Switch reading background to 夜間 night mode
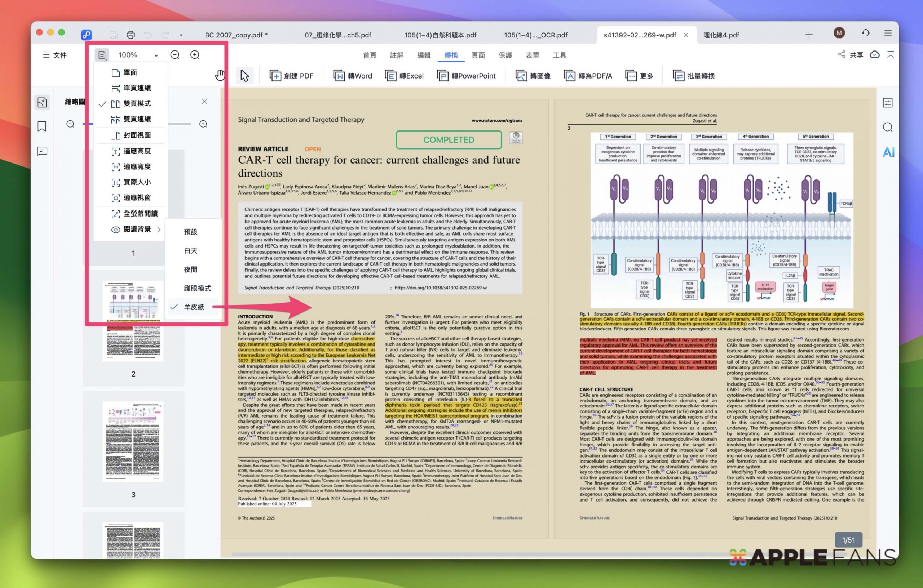923x588 pixels. click(190, 269)
